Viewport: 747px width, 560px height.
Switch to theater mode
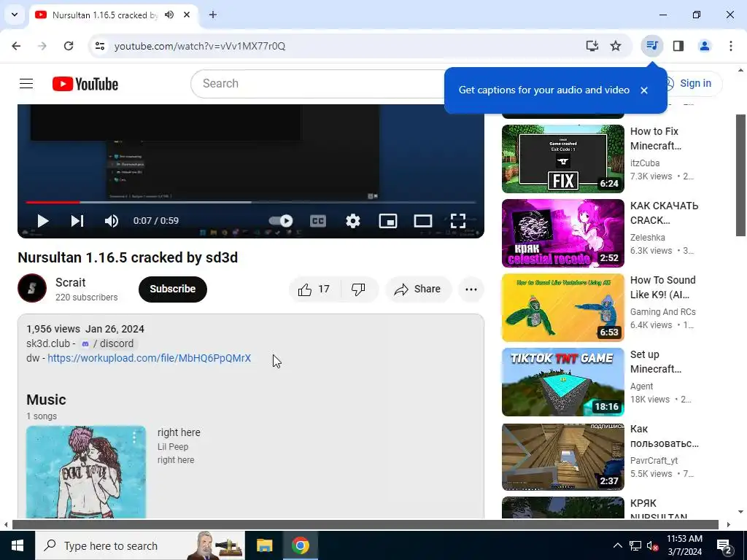(423, 221)
